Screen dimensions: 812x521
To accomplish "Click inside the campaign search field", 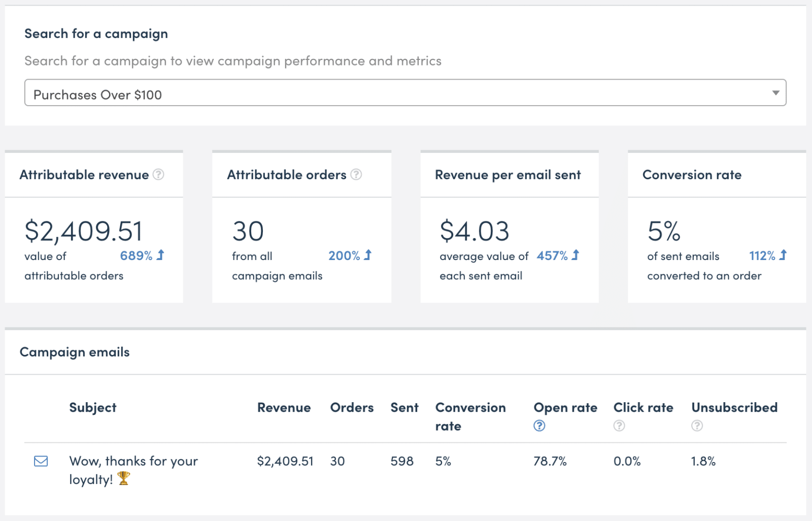I will coord(203,93).
